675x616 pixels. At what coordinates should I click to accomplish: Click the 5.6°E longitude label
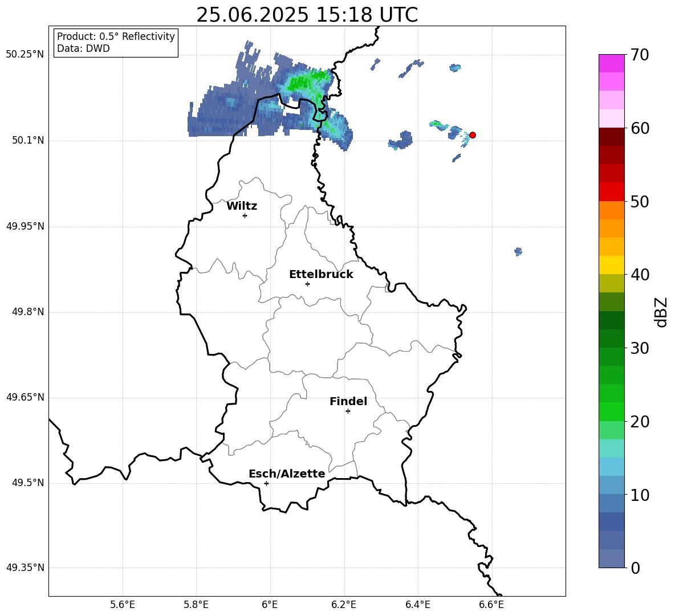(123, 605)
